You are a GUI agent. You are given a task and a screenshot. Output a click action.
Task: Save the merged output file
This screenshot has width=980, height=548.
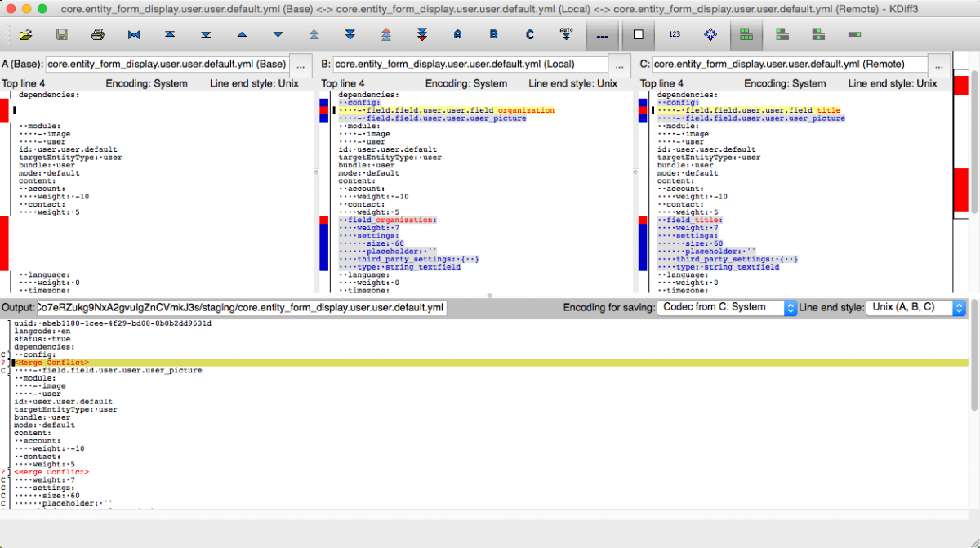click(x=60, y=34)
